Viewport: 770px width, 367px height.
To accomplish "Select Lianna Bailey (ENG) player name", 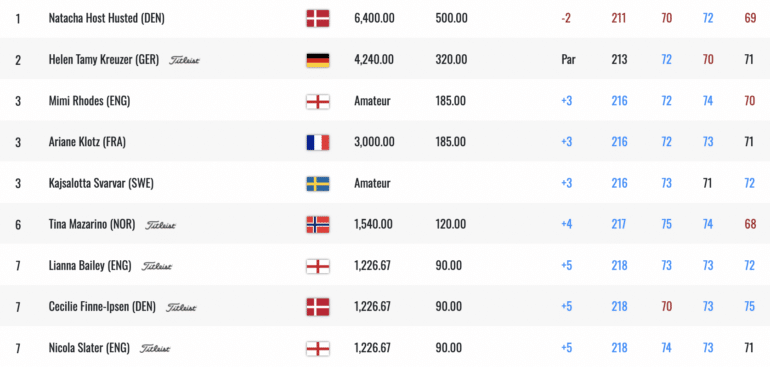I will (x=90, y=266).
